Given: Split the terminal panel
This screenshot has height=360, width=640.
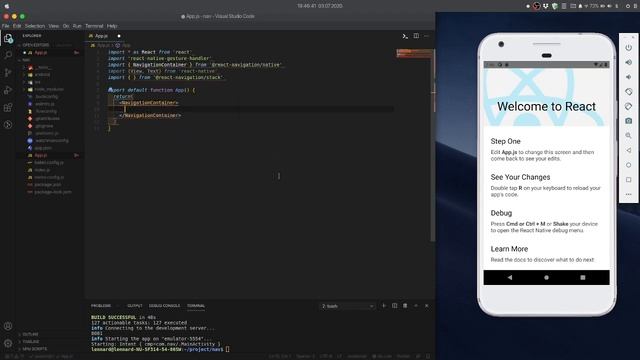Looking at the screenshot, I should [x=395, y=306].
